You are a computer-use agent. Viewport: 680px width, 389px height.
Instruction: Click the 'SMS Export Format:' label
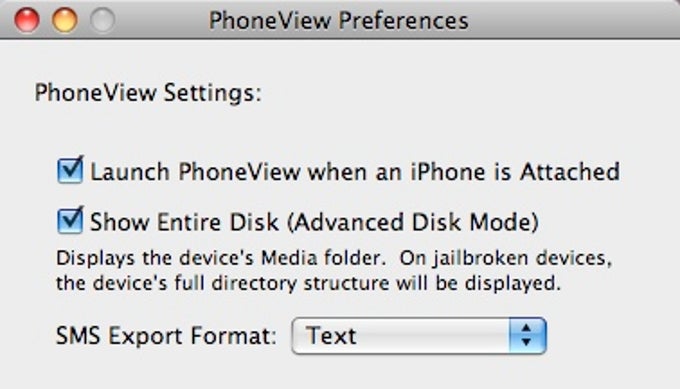click(167, 336)
